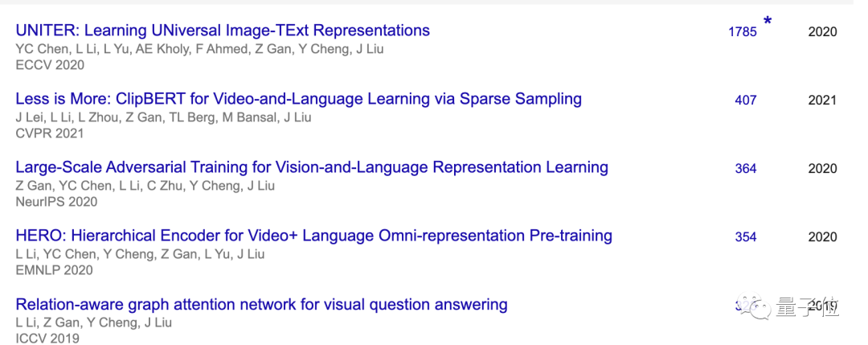Click the asterisk next to 1785
Image resolution: width=868 pixels, height=345 pixels.
coord(768,22)
